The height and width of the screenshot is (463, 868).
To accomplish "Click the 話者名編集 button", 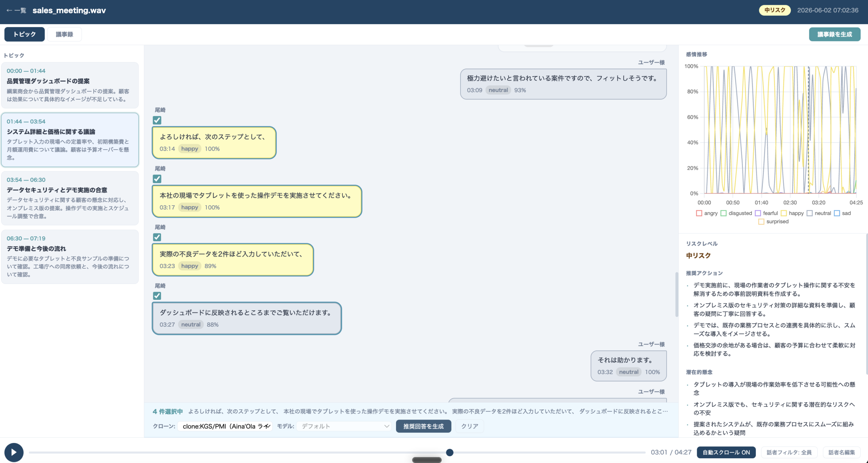I will click(842, 452).
